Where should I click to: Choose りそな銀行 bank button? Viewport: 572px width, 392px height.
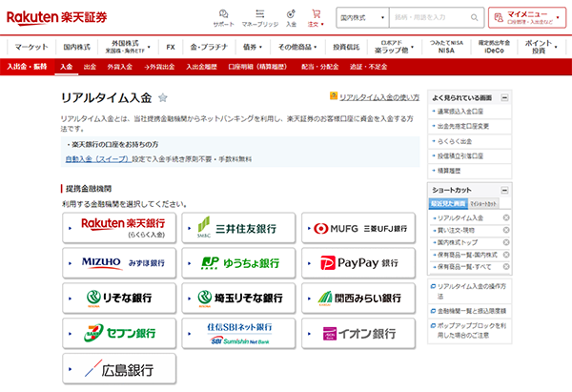pos(119,299)
